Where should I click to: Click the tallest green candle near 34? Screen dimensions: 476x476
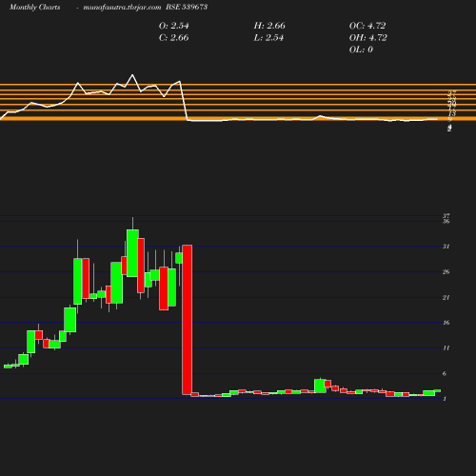[x=132, y=253]
